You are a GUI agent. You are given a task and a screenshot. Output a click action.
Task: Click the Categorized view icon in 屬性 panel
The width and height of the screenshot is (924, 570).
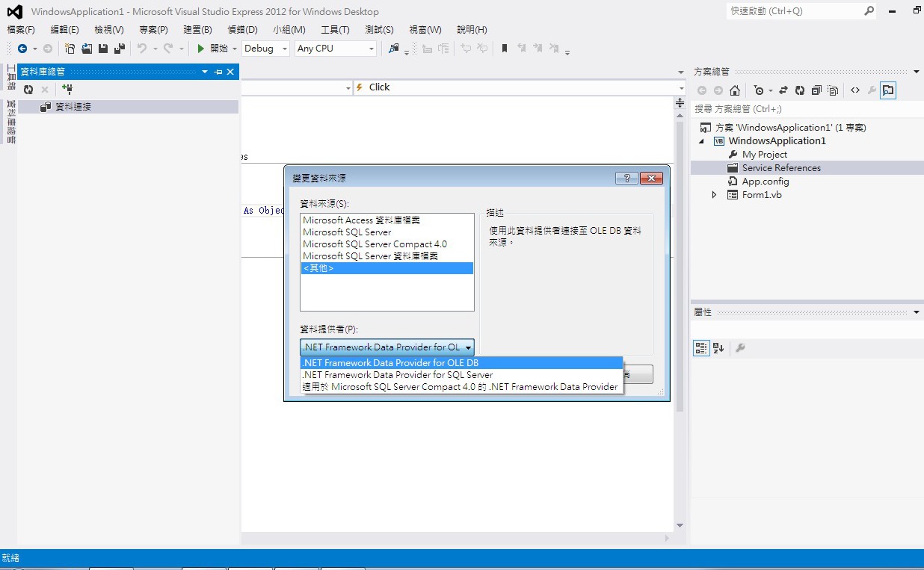point(701,348)
